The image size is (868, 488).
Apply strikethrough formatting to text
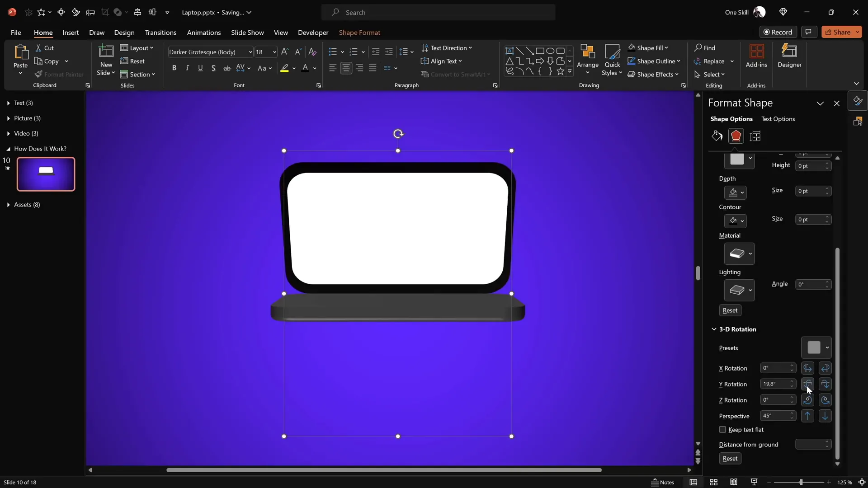[227, 68]
